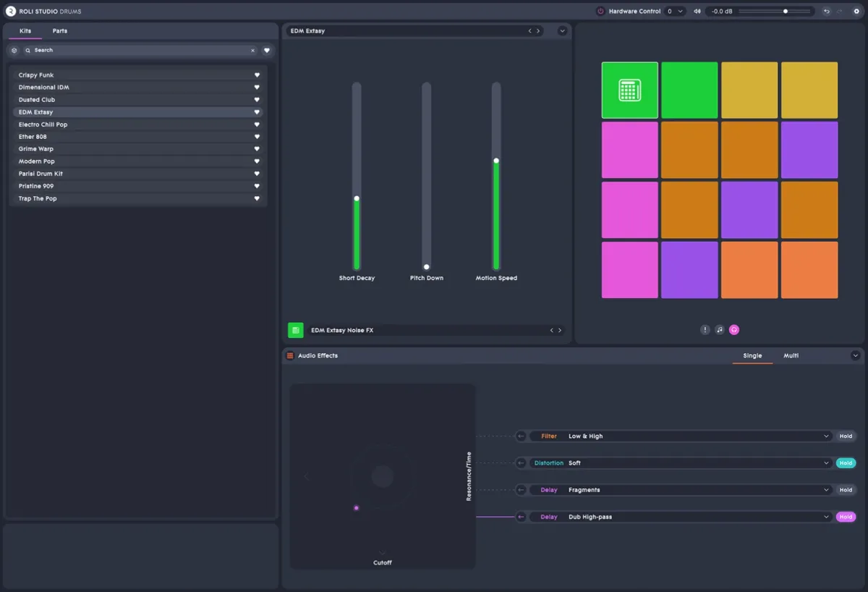Viewport: 868px width, 592px height.
Task: Toggle favorite heart for Pristine 909
Action: (257, 186)
